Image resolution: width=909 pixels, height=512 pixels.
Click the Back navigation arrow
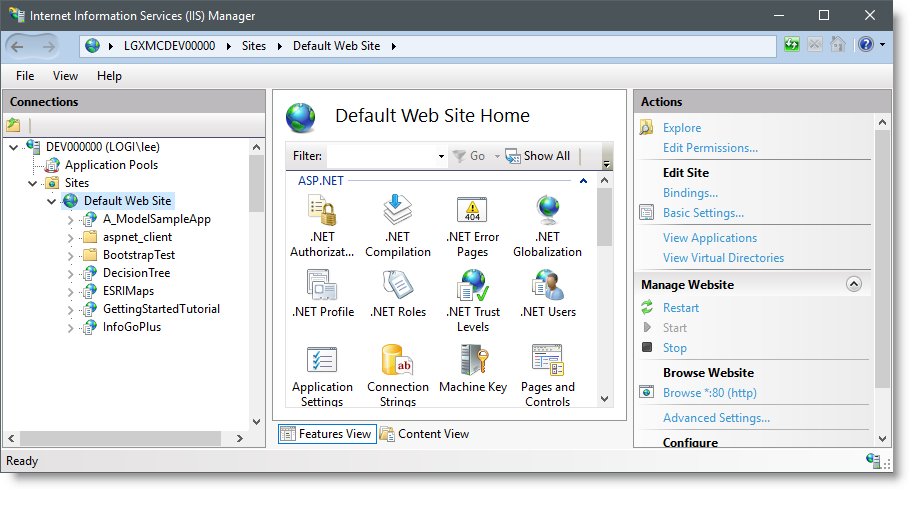[x=17, y=46]
